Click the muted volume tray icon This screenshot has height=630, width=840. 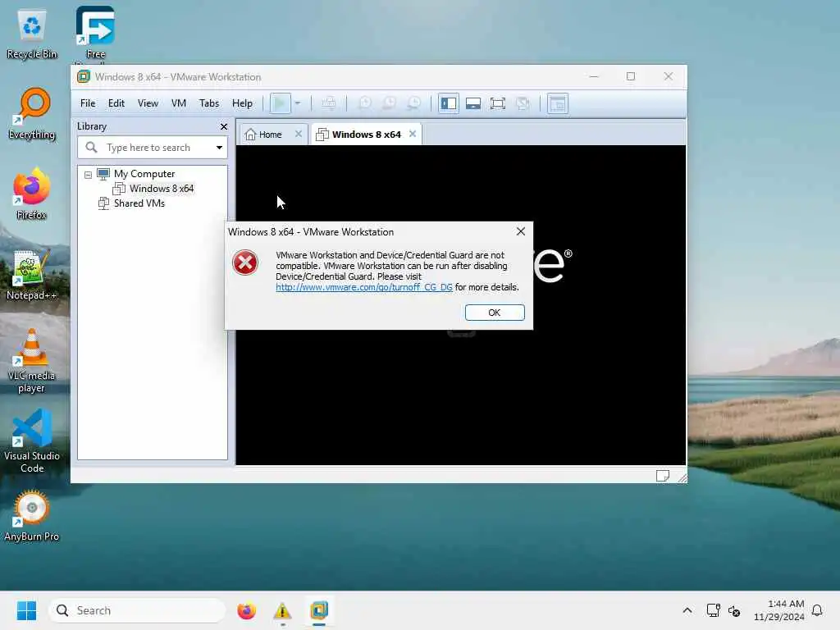734,610
